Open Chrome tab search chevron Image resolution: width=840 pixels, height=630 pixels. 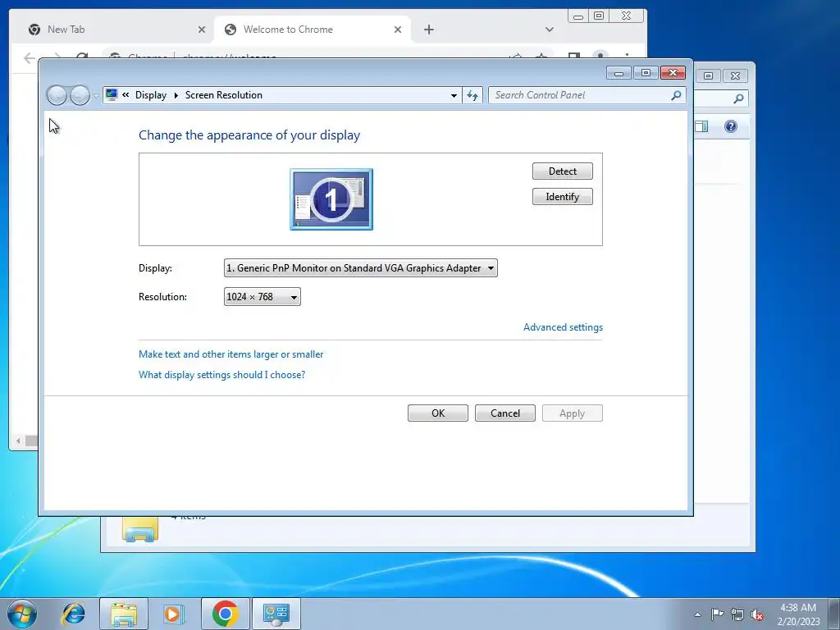[x=549, y=30]
